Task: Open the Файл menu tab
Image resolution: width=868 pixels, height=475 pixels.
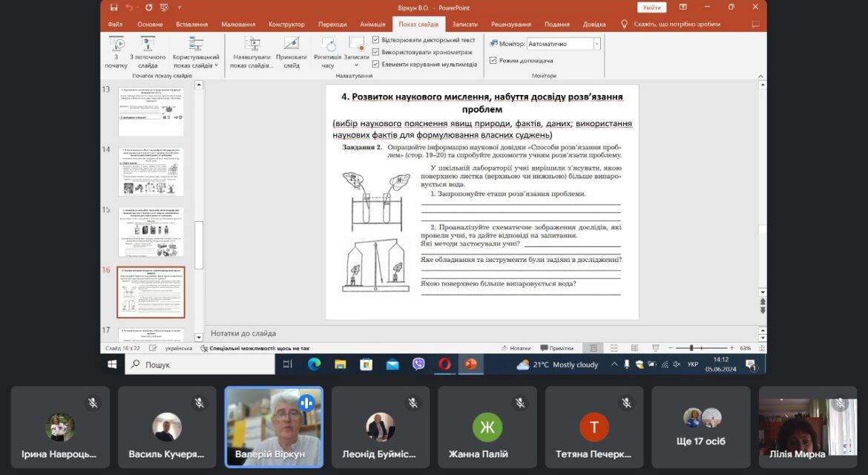Action: click(115, 24)
